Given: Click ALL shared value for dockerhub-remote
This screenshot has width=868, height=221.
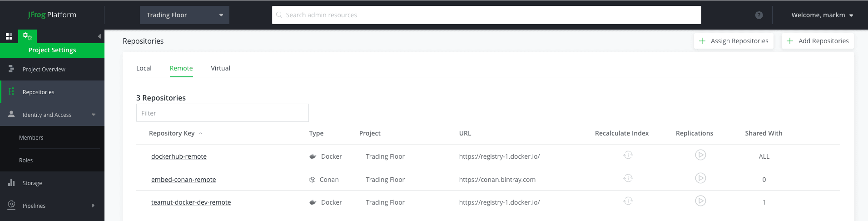Looking at the screenshot, I should tap(764, 156).
